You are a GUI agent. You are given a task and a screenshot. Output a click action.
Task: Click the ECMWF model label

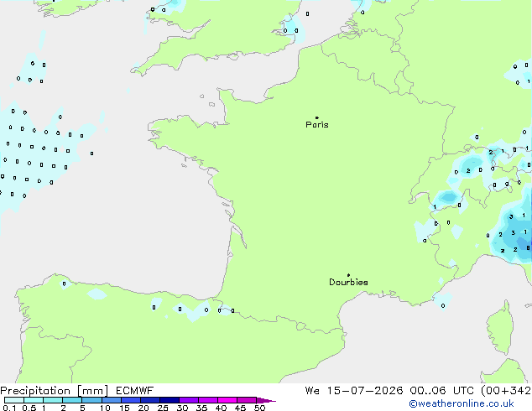[135, 391]
